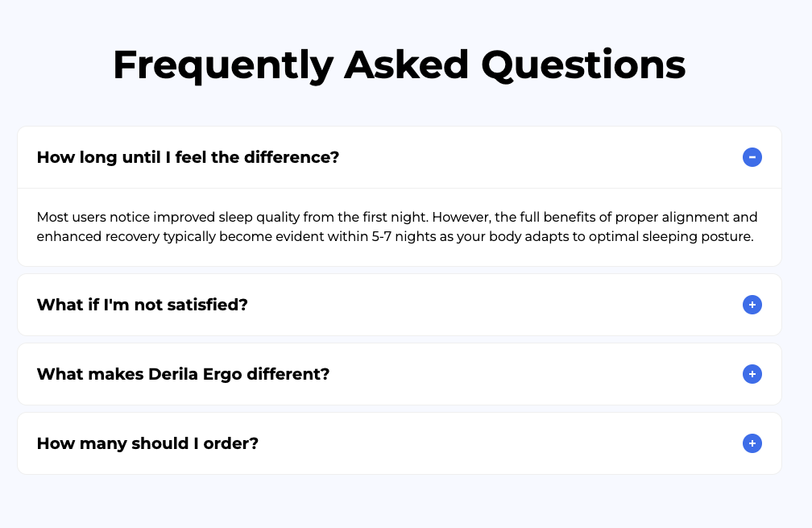Click the minus icon to collapse the first question
Image resolution: width=812 pixels, height=528 pixels.
752,157
